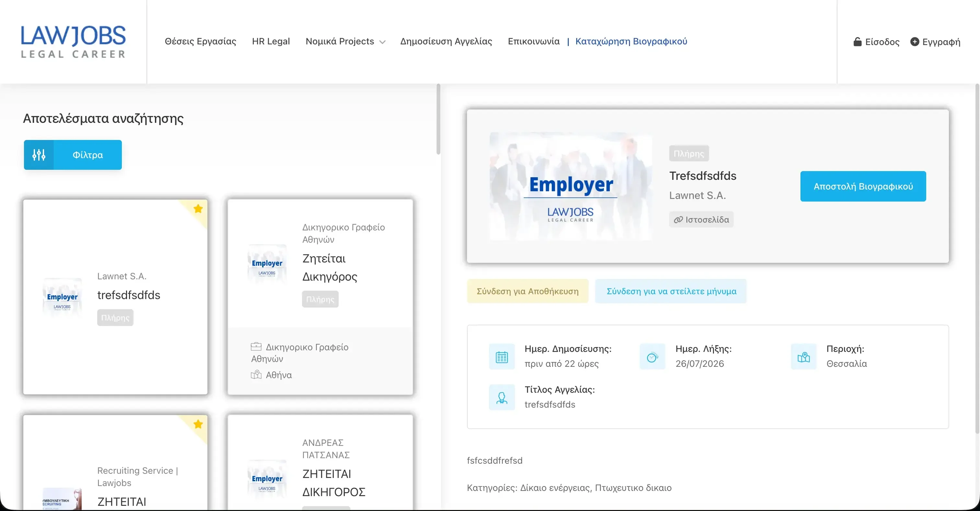Click Σύνδεση για Αποθήκευση button
Image resolution: width=980 pixels, height=511 pixels.
(x=527, y=291)
